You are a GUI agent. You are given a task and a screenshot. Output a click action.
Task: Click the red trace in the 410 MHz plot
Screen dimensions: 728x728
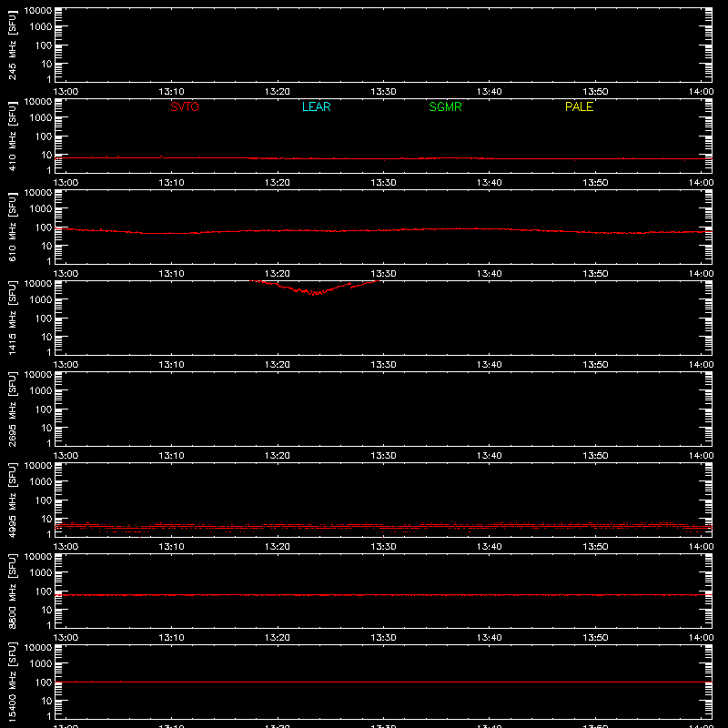[x=383, y=158]
